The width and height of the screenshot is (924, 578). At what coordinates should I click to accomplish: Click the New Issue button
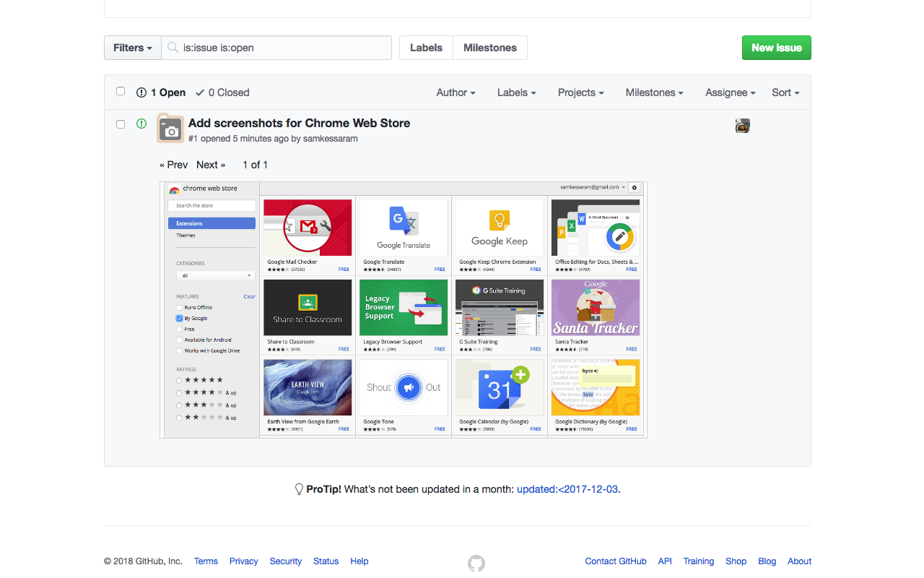776,47
